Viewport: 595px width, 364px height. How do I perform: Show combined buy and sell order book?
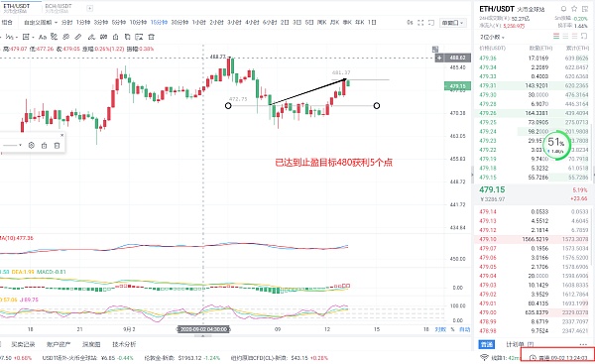pyautogui.click(x=556, y=37)
